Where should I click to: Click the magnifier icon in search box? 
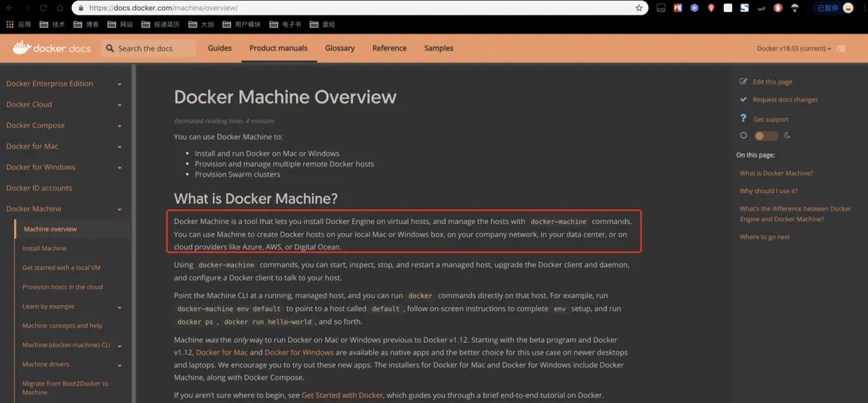pos(110,48)
